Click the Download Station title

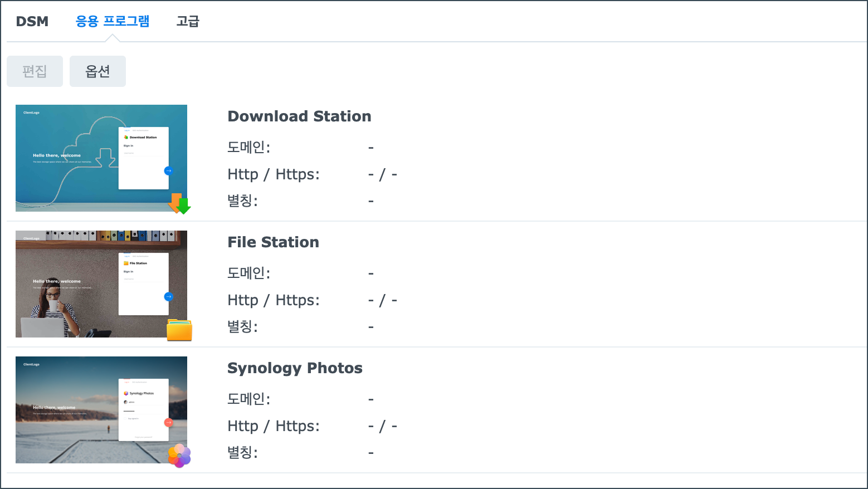299,116
